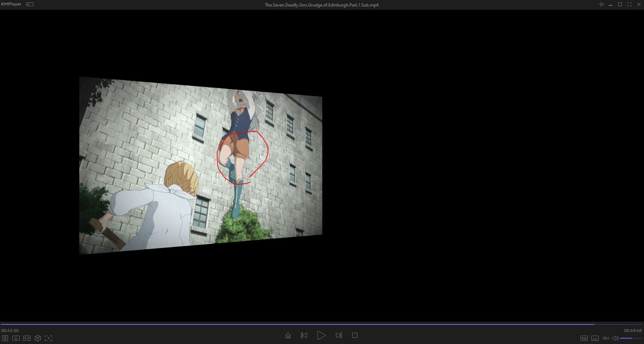Toggle pin always on top

click(x=601, y=5)
